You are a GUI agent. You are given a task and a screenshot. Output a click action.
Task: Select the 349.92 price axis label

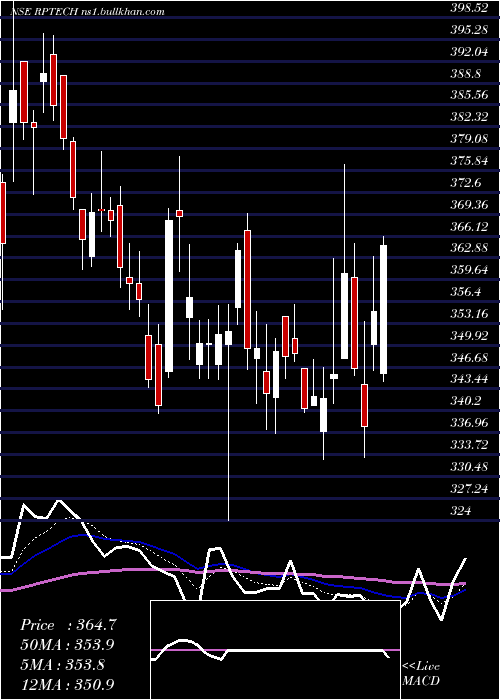pos(469,336)
